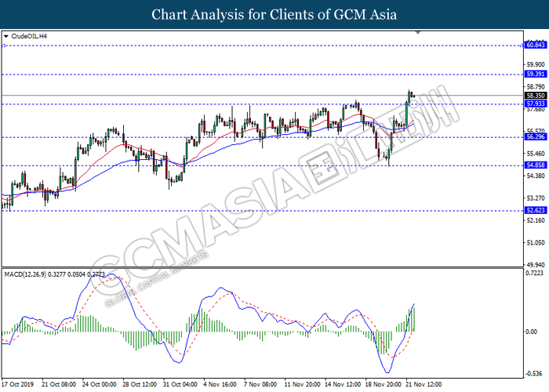Viewport: 549px width, 392px height.
Task: Select the 52.623 support price tag
Action: [536, 210]
